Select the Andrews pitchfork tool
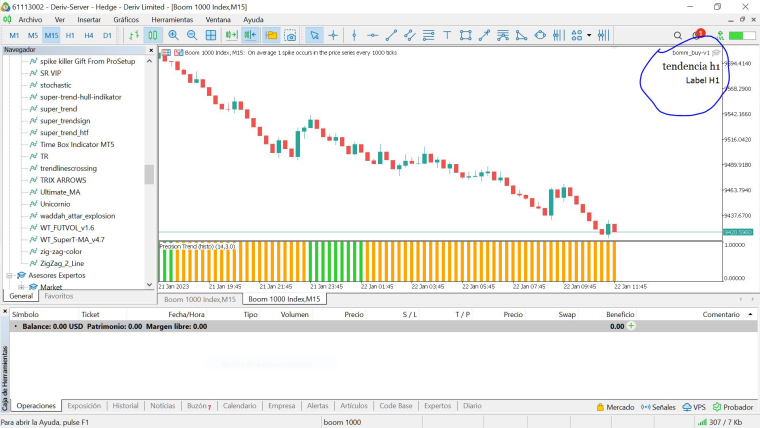This screenshot has height=428, width=760. (x=503, y=35)
